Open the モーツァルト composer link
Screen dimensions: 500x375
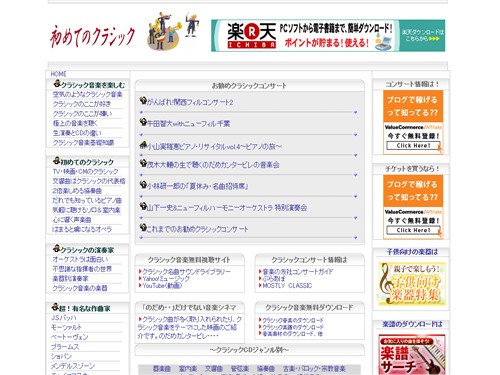point(66,327)
